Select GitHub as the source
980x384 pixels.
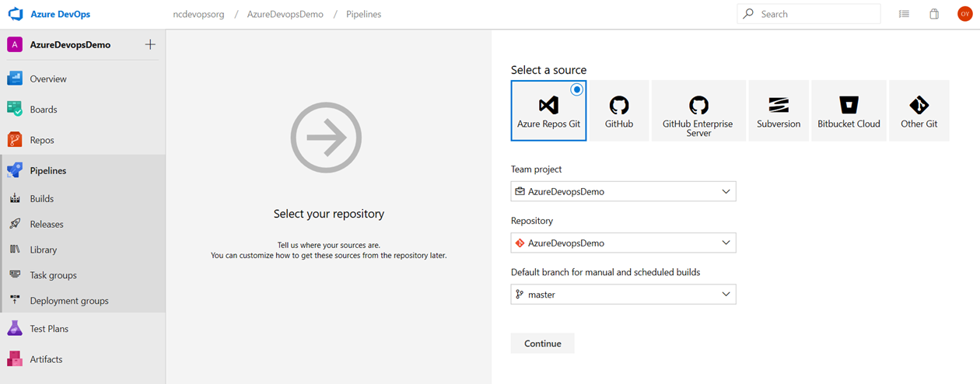619,110
